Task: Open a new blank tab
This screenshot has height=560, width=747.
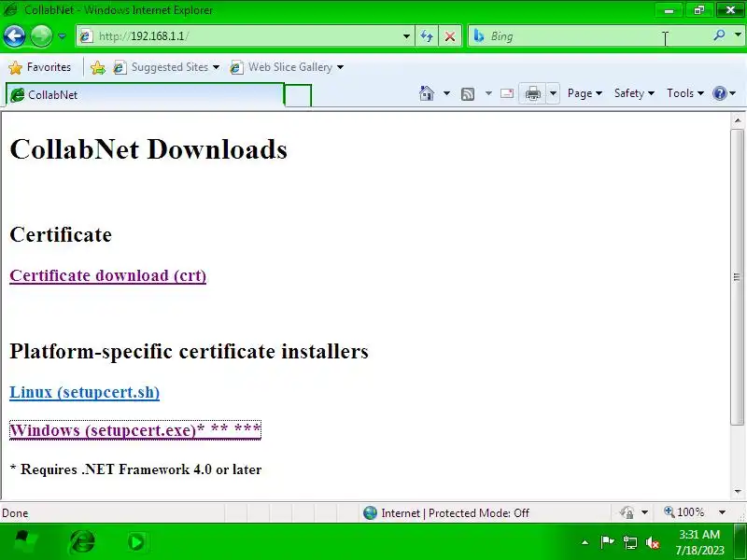Action: [x=298, y=95]
